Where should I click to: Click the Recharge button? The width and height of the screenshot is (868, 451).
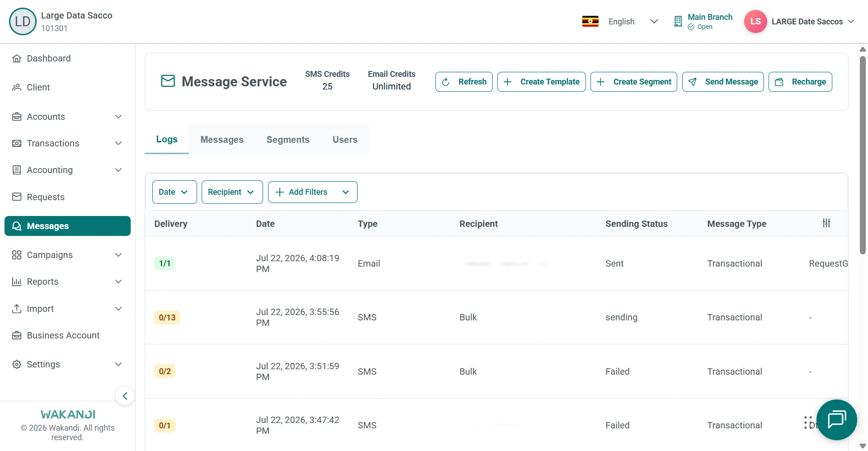click(800, 82)
